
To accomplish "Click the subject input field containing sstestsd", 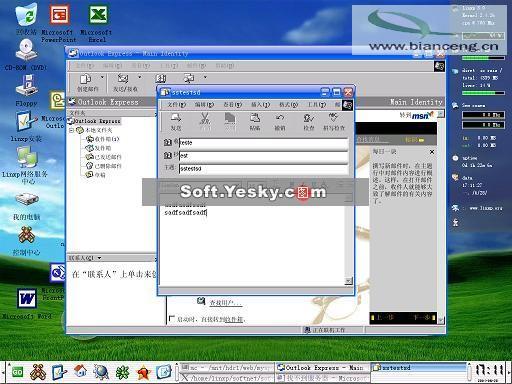I will click(x=263, y=169).
